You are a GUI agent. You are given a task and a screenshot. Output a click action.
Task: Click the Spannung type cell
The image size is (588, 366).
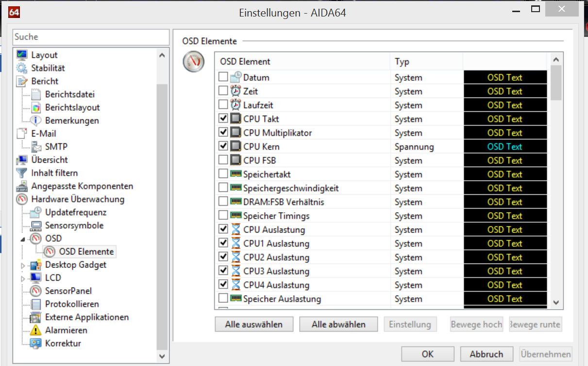click(414, 147)
